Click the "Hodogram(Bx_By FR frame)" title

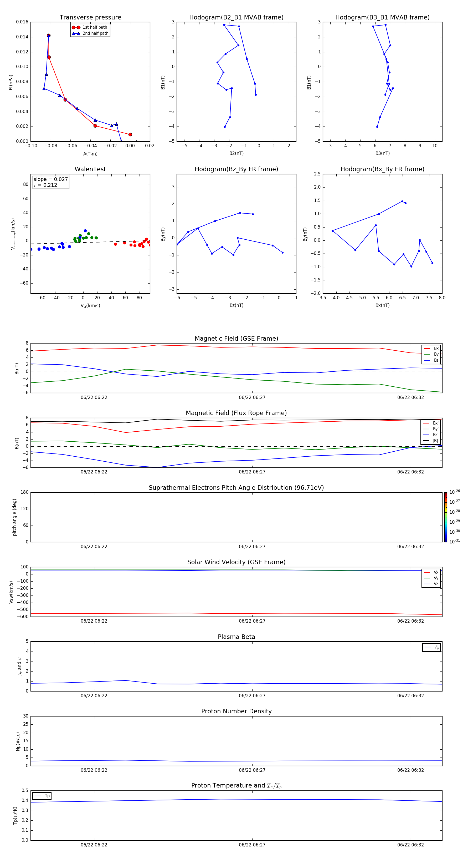click(x=382, y=169)
